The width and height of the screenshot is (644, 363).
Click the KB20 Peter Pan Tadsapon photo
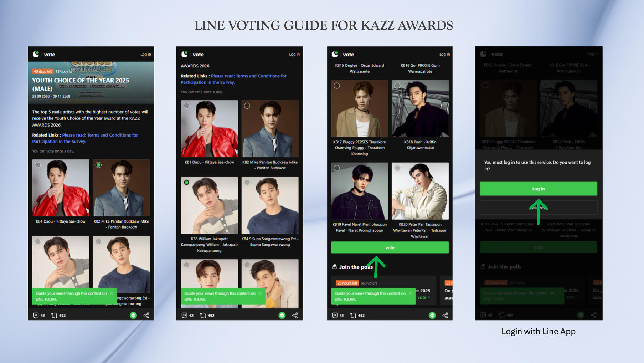pyautogui.click(x=420, y=191)
